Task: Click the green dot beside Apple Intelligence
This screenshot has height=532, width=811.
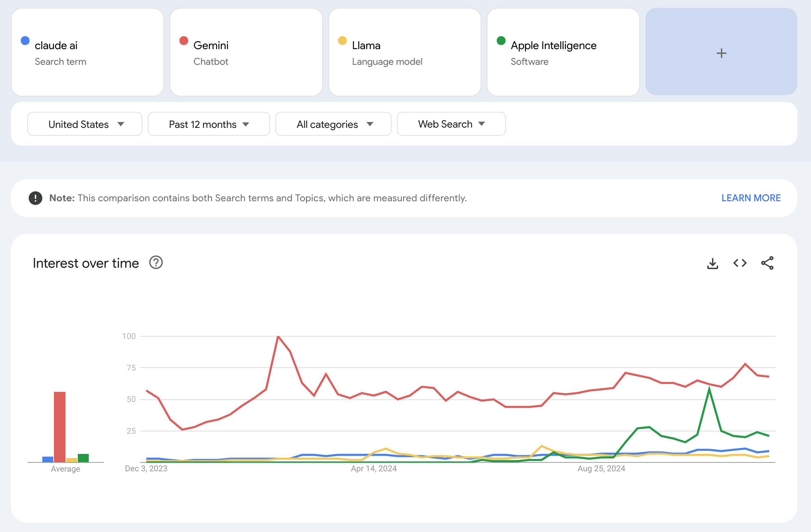Action: [501, 41]
